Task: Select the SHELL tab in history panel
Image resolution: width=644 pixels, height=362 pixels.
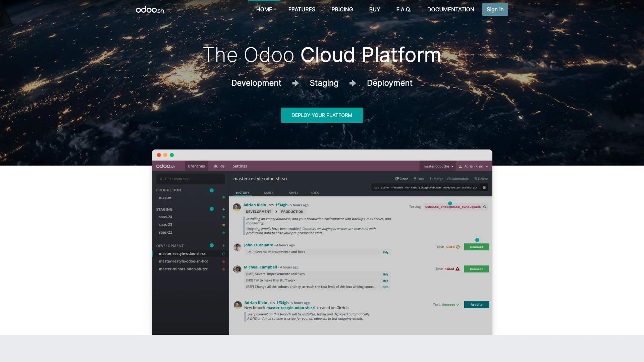Action: coord(294,193)
